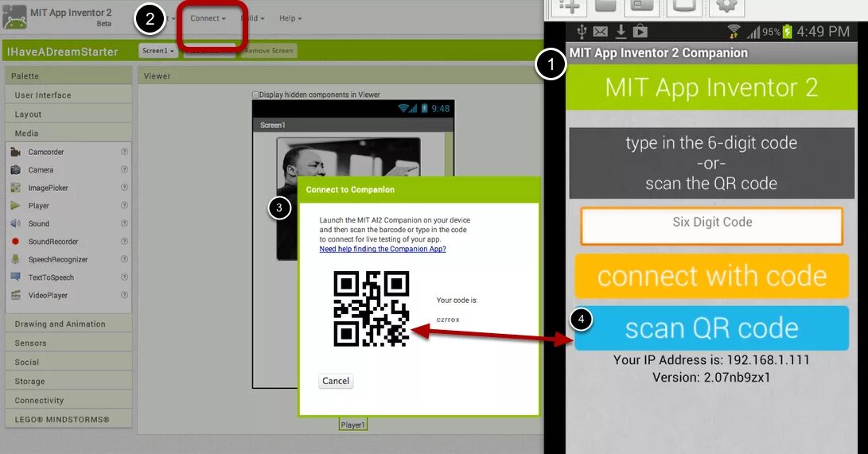This screenshot has height=454, width=868.
Task: Open the Help dropdown menu
Action: pyautogui.click(x=290, y=18)
